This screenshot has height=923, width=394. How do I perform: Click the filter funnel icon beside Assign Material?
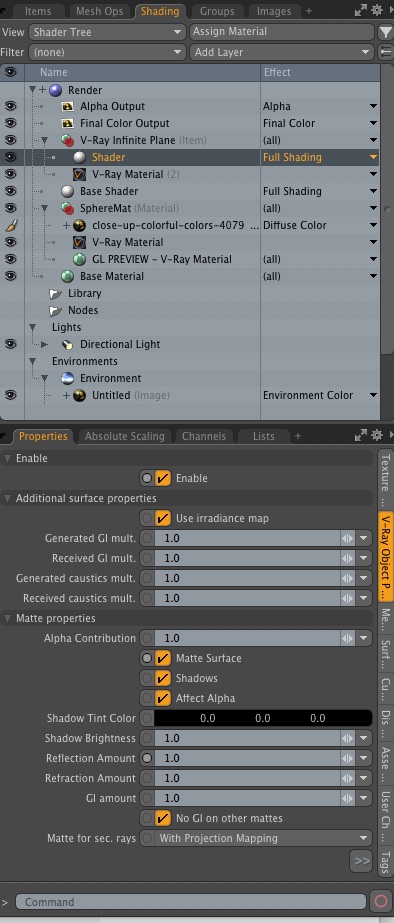click(385, 32)
